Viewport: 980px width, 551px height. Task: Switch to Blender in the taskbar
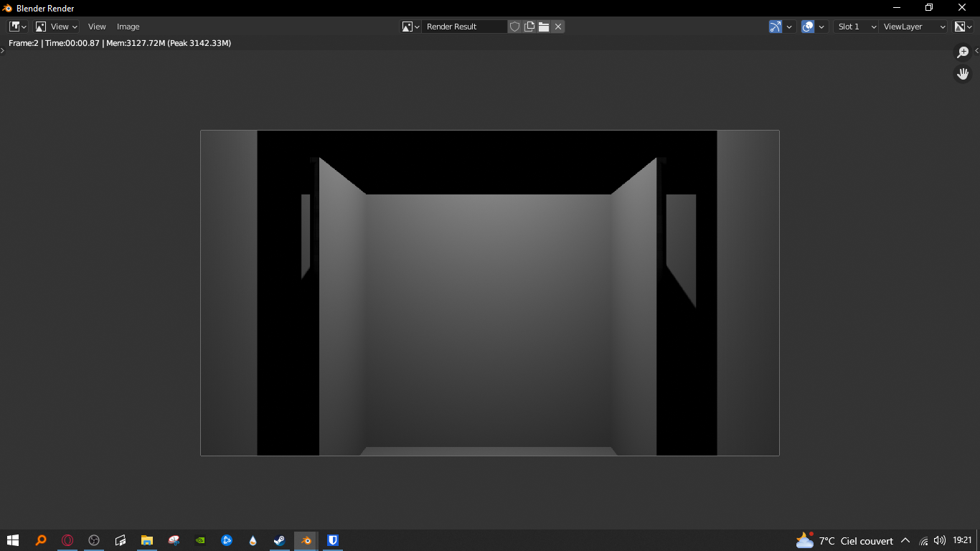(306, 540)
